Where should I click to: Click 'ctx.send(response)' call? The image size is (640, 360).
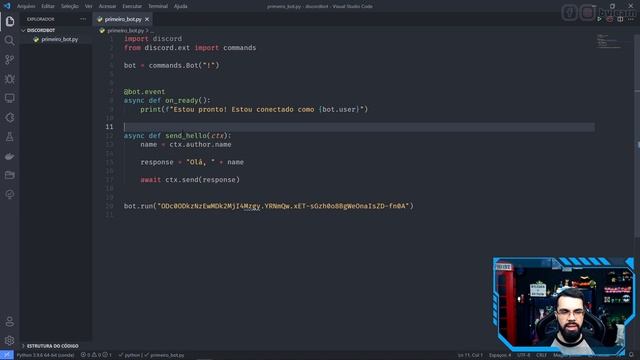click(202, 180)
